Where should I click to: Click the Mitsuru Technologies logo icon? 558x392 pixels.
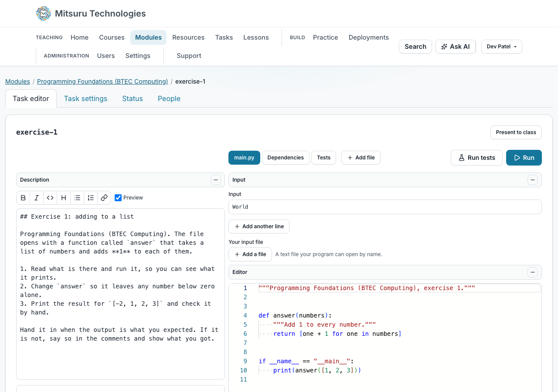44,14
